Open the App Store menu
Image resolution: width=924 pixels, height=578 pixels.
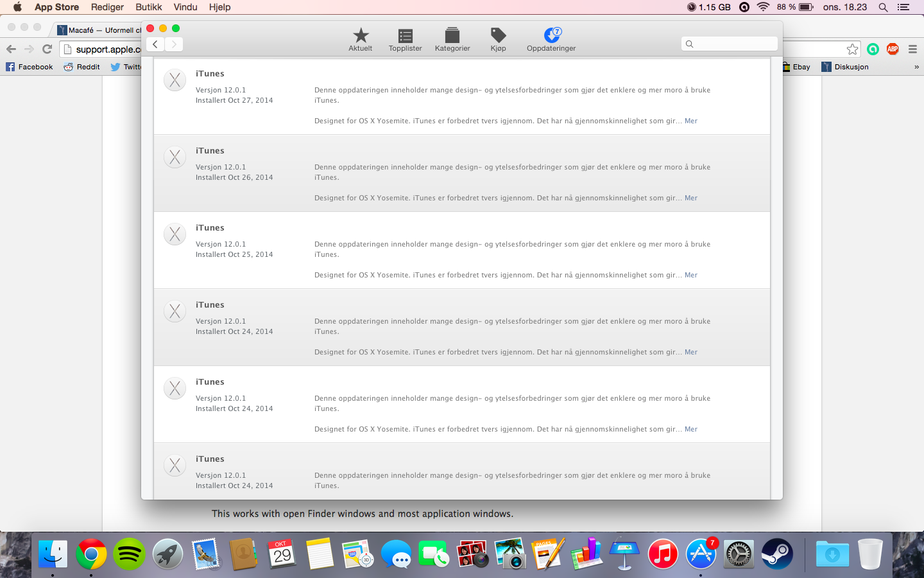56,7
